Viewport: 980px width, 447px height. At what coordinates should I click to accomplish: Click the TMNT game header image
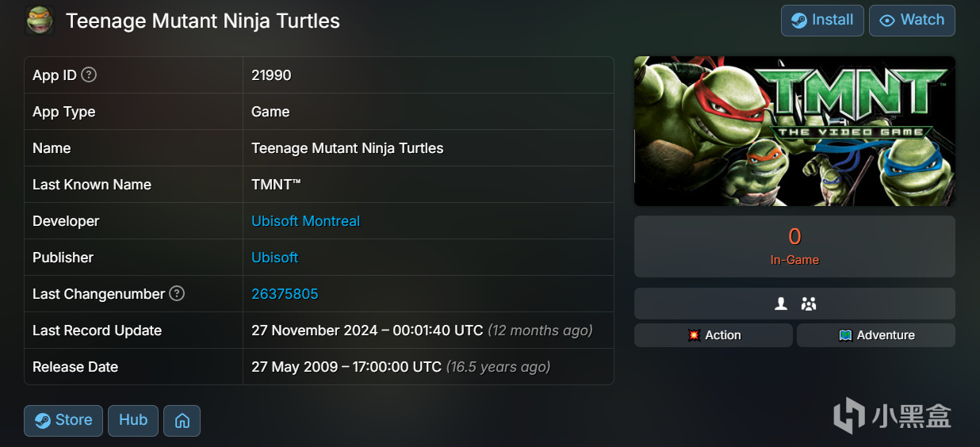pyautogui.click(x=794, y=131)
